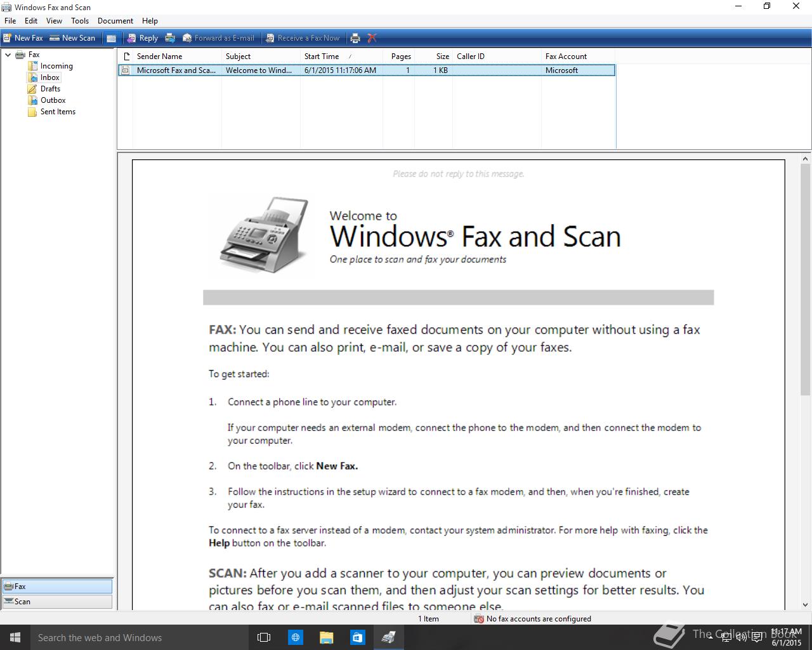Collapse the Fax tree node
The image size is (812, 650).
(x=8, y=55)
